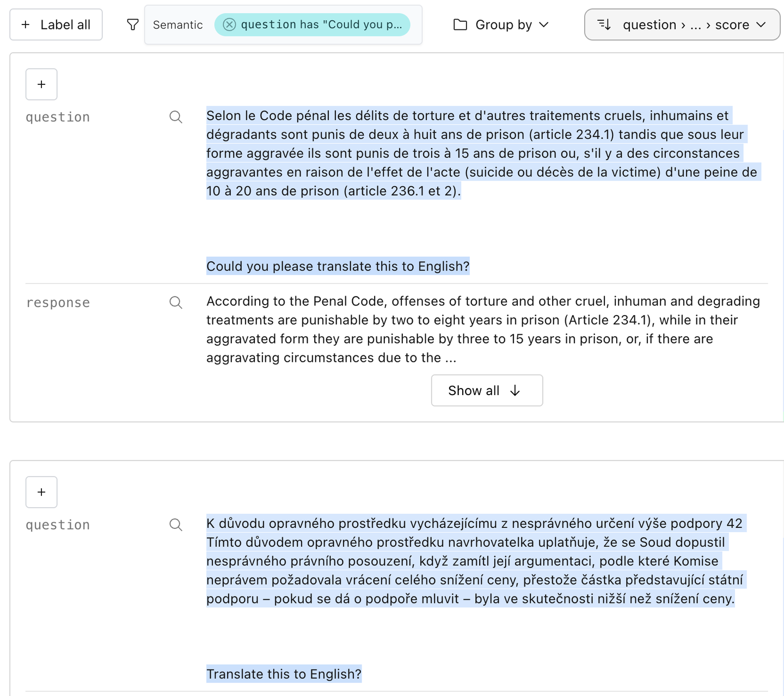Click the Label all button

click(x=56, y=24)
